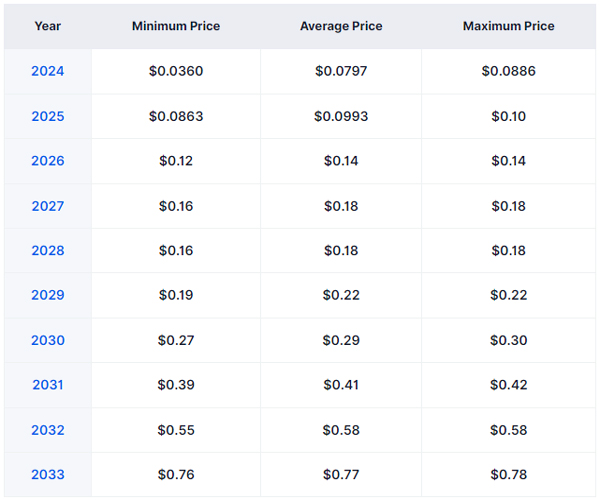Select the 2024 maximum price $0.0886 cell

(x=509, y=71)
